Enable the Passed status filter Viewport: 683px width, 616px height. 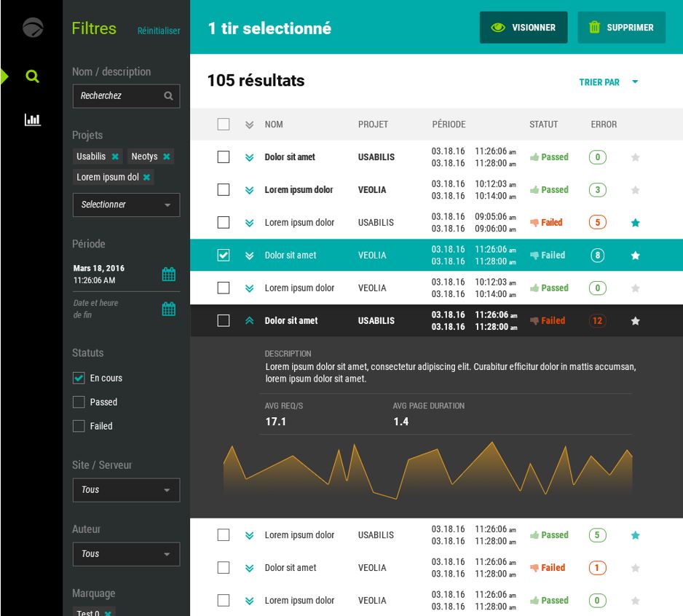[78, 402]
